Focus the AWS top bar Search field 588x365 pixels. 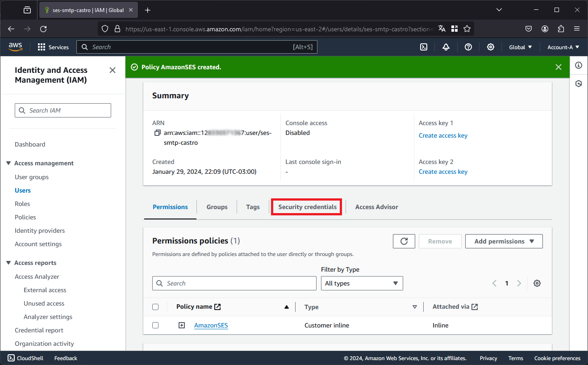click(197, 47)
